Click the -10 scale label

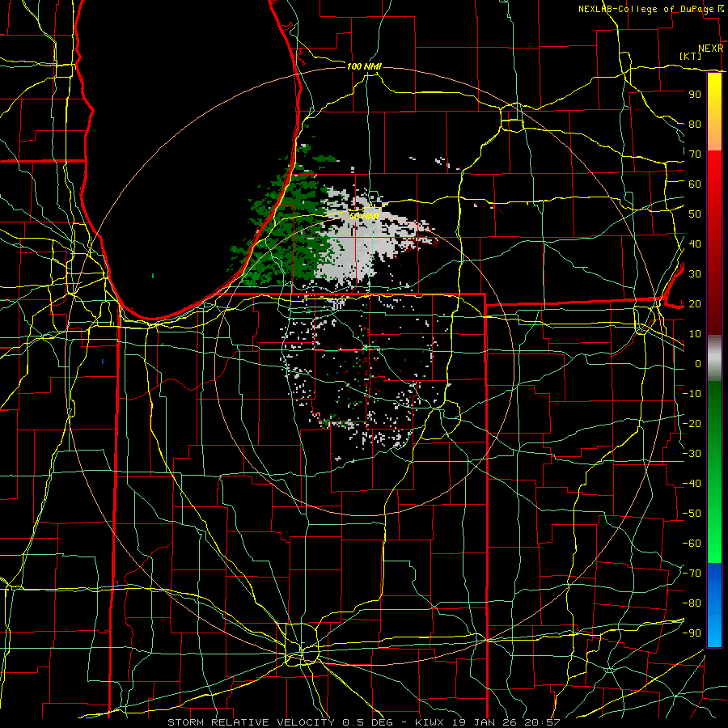[692, 394]
